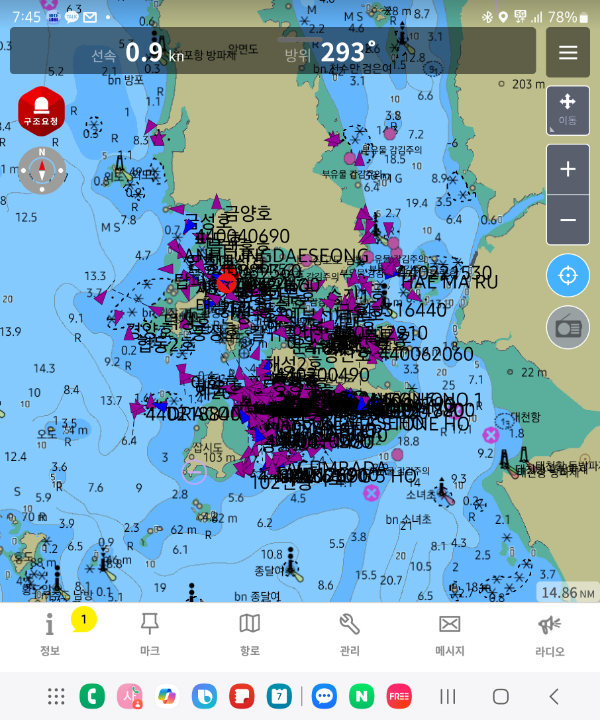The image size is (600, 720).
Task: Open the 관리 management tab
Action: (349, 634)
